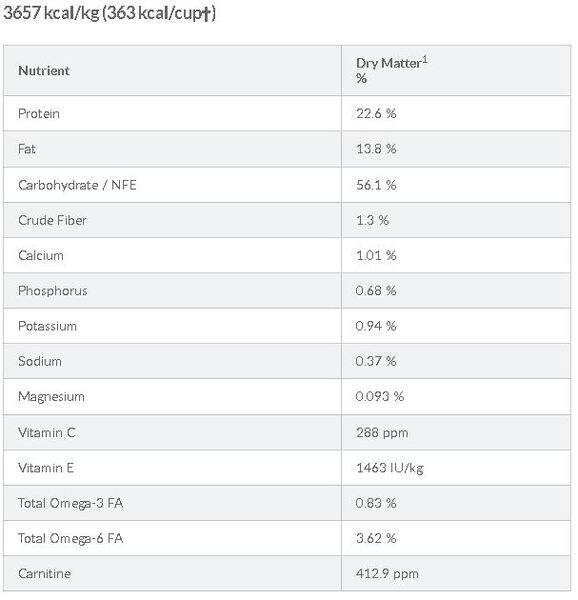Viewport: 578px width, 600px height.
Task: Click the Protein row label
Action: pyautogui.click(x=39, y=114)
